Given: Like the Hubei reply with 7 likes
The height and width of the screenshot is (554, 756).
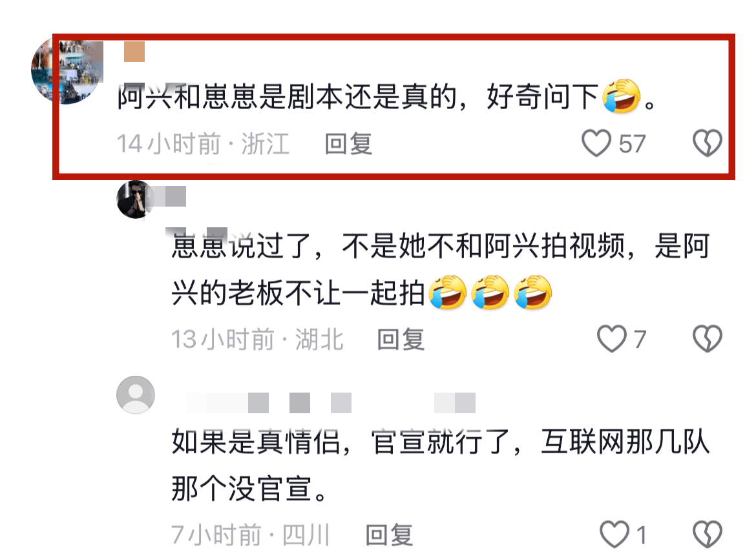Looking at the screenshot, I should coord(612,339).
